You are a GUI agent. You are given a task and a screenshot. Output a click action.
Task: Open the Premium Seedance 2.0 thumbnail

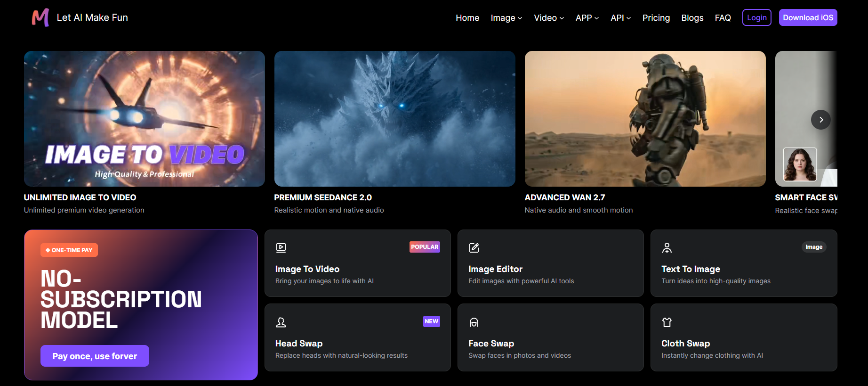pos(395,119)
